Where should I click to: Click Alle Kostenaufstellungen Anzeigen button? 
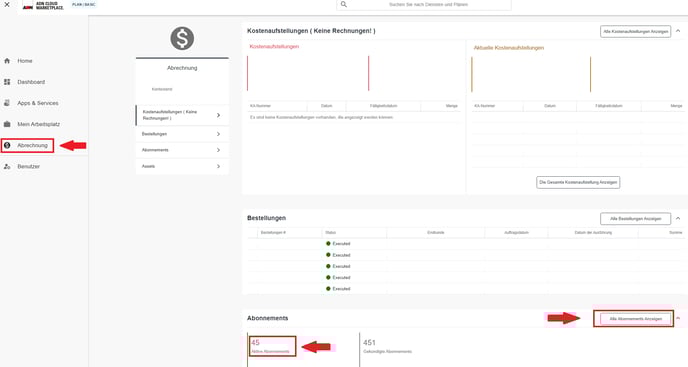pyautogui.click(x=635, y=32)
